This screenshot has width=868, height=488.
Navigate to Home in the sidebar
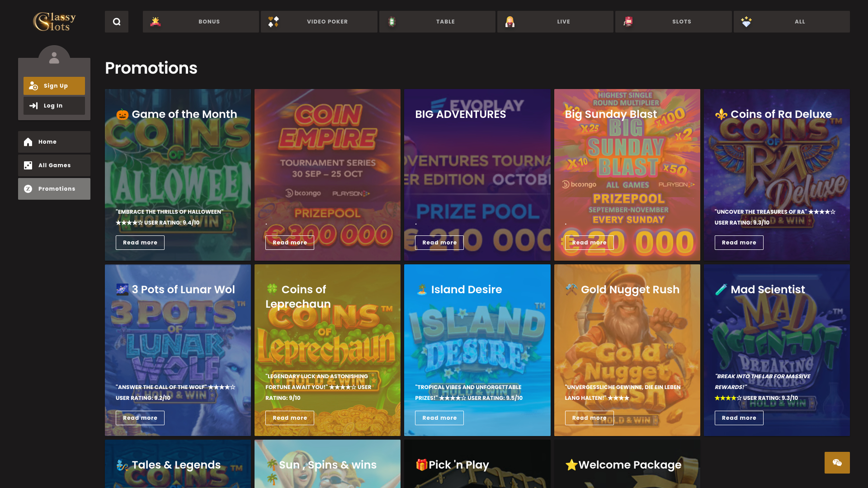54,141
